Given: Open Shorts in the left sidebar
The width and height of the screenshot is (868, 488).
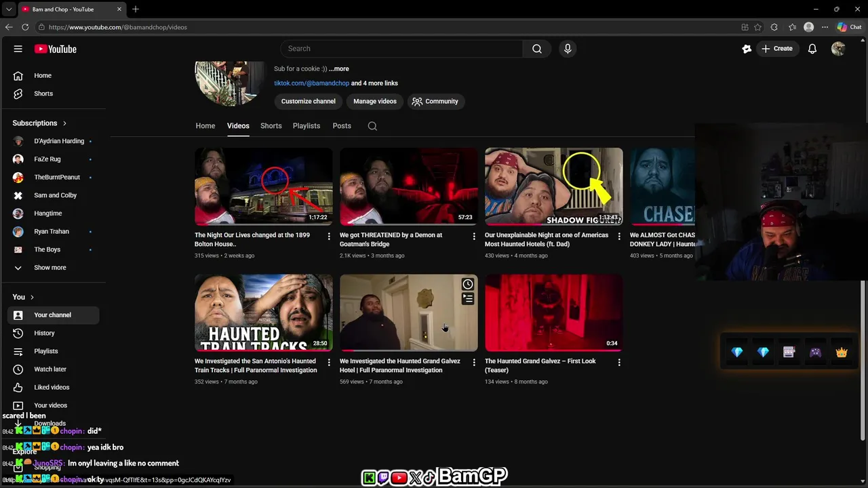Looking at the screenshot, I should click(x=53, y=94).
